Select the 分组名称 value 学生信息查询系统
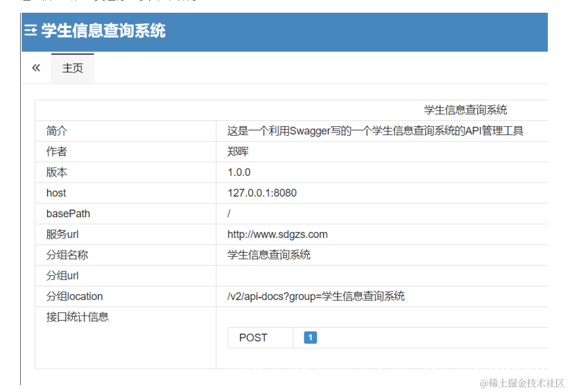Image resolution: width=568 pixels, height=392 pixels. (269, 255)
